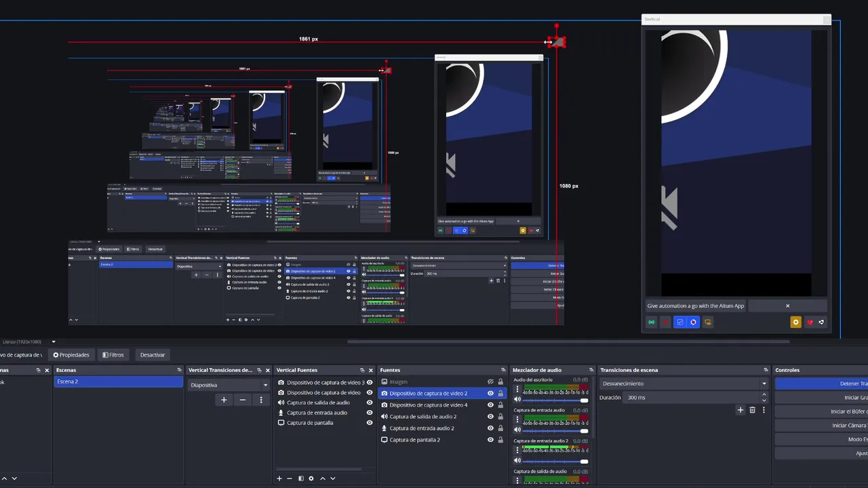The height and width of the screenshot is (488, 868).
Task: Hide Captura de pantalla vertical source
Action: click(370, 423)
